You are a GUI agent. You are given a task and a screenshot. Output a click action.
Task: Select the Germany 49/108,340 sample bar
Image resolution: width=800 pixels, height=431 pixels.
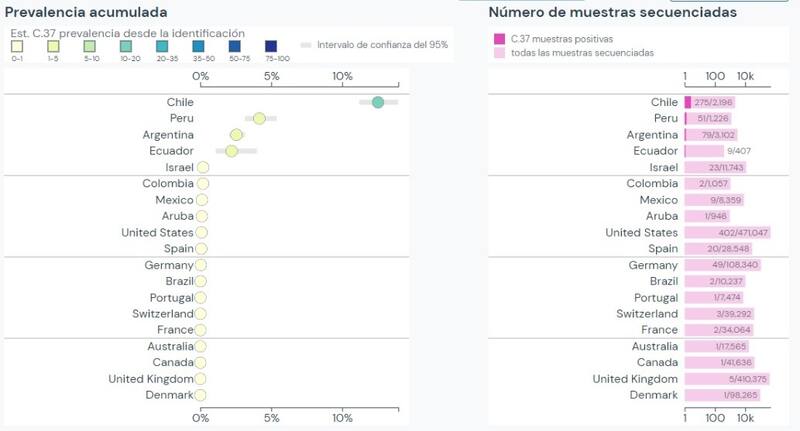[x=721, y=265]
